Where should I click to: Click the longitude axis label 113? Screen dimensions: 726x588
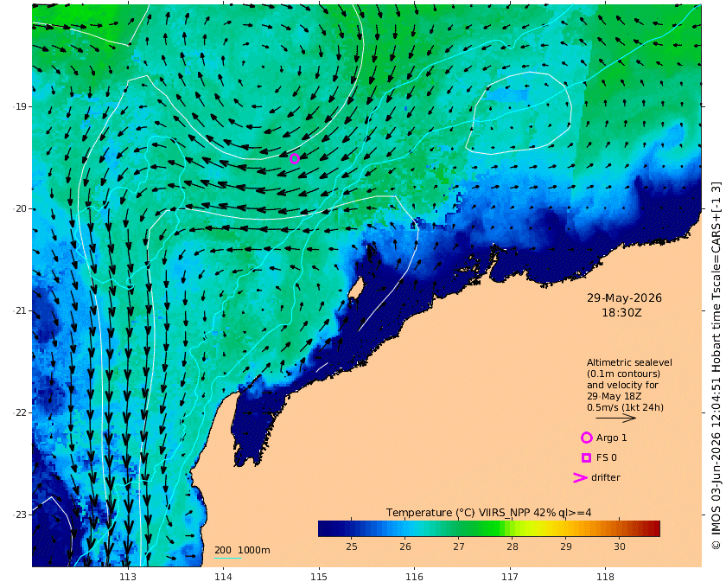point(128,577)
